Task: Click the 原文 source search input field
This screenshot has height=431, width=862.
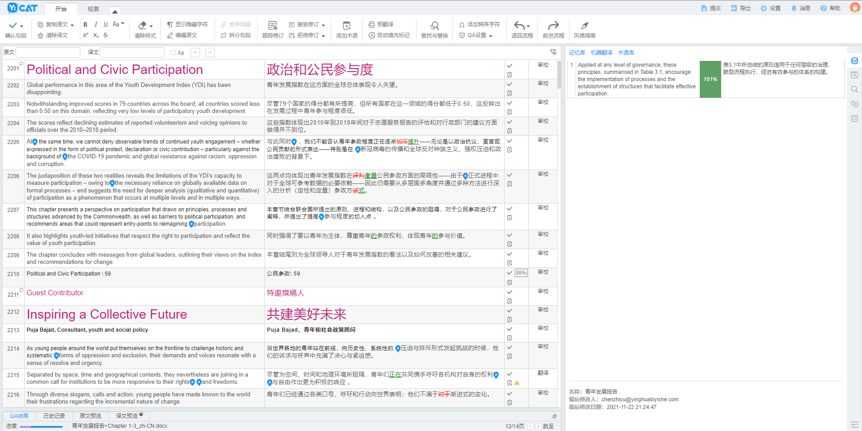Action: click(x=48, y=53)
